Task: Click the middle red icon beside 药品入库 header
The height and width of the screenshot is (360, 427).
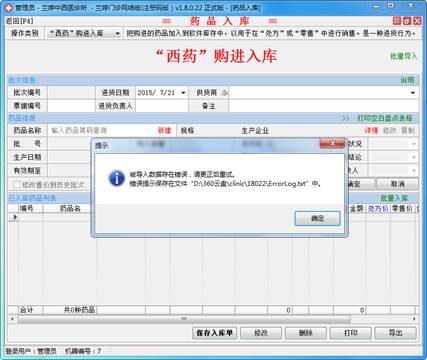Action: pyautogui.click(x=407, y=21)
